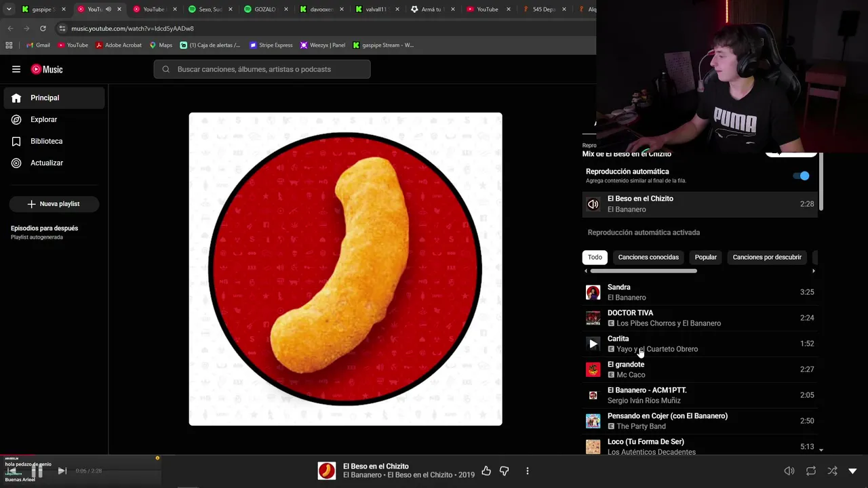Open artist Los Pibes Chorros y El Bananero

coord(669,323)
